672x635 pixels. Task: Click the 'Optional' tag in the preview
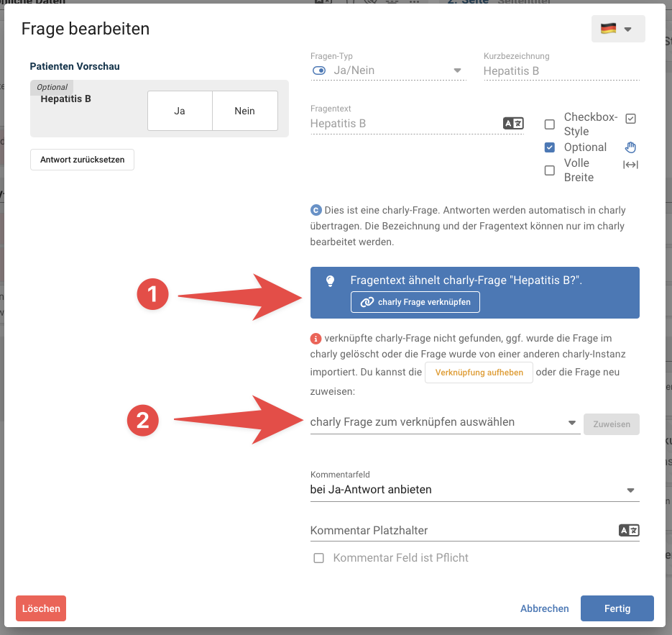point(52,87)
